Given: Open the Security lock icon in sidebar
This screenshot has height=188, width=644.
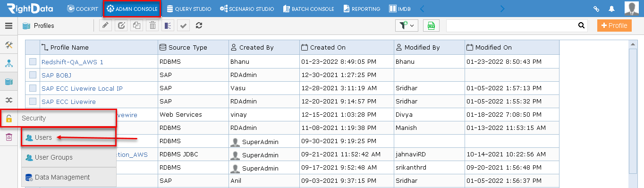Looking at the screenshot, I should pyautogui.click(x=8, y=119).
